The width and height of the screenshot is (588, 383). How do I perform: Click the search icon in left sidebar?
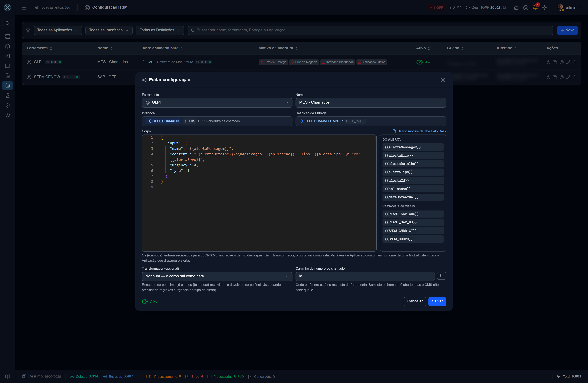coord(8,23)
